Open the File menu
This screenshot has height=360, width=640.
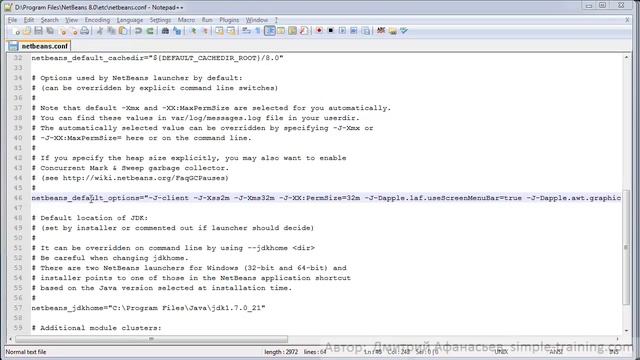[13, 20]
